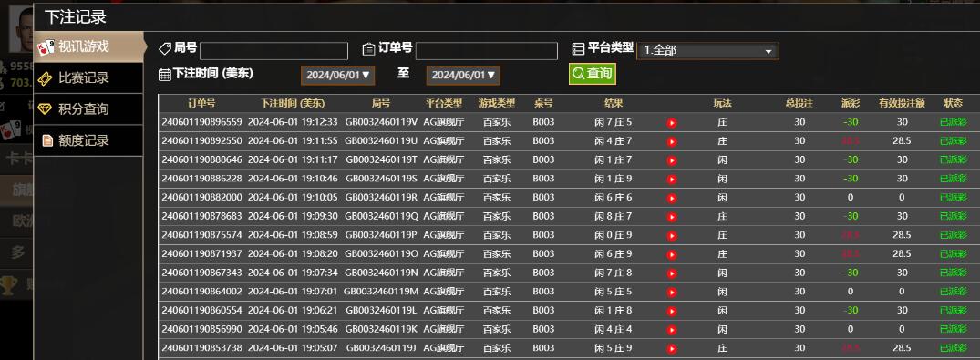The image size is (980, 360).
Task: Click the 游戏类型 column header
Action: pyautogui.click(x=497, y=103)
